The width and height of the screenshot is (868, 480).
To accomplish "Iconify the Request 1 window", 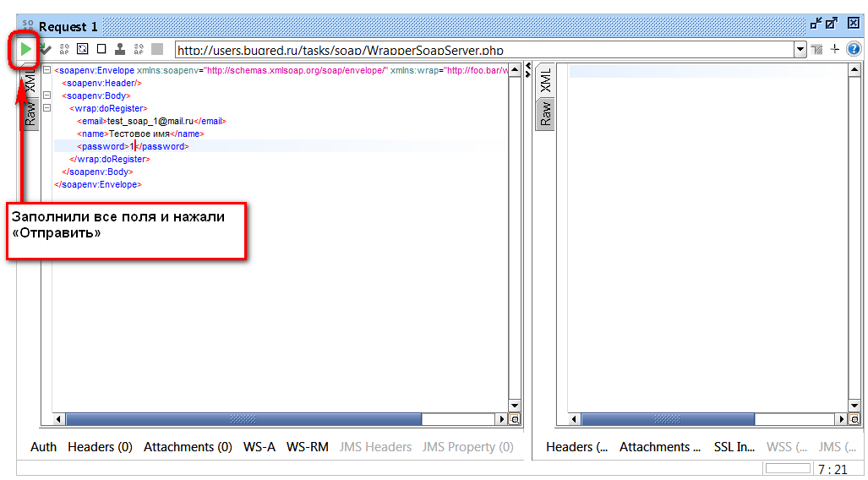I will (x=816, y=24).
